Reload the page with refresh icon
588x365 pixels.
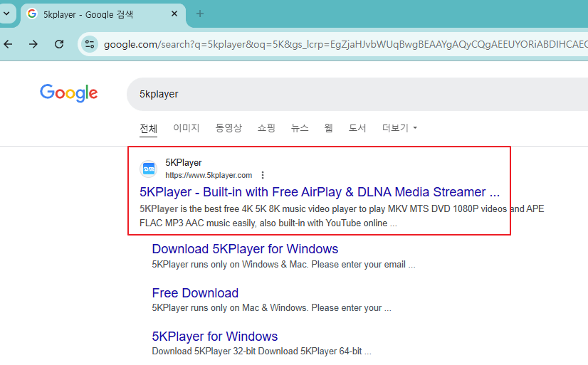click(x=59, y=44)
